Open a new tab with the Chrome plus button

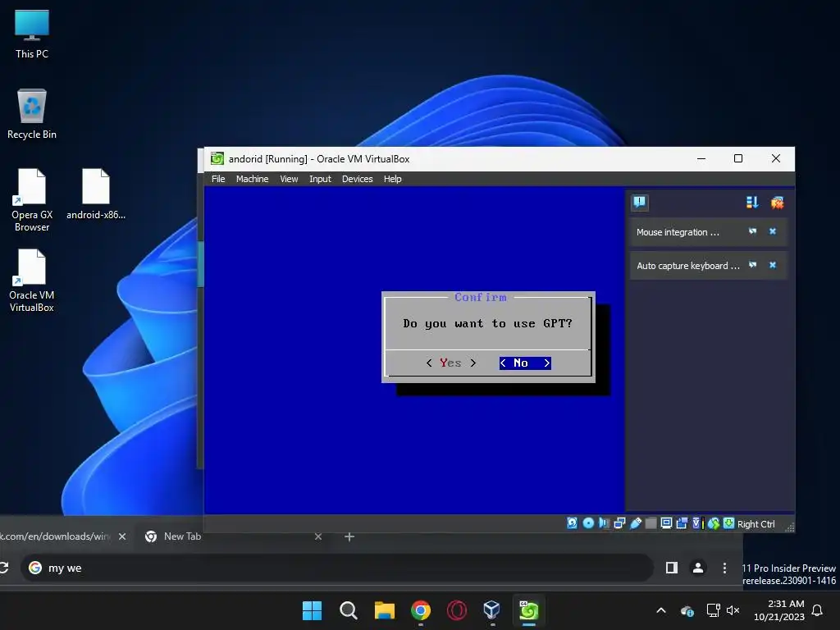point(349,536)
